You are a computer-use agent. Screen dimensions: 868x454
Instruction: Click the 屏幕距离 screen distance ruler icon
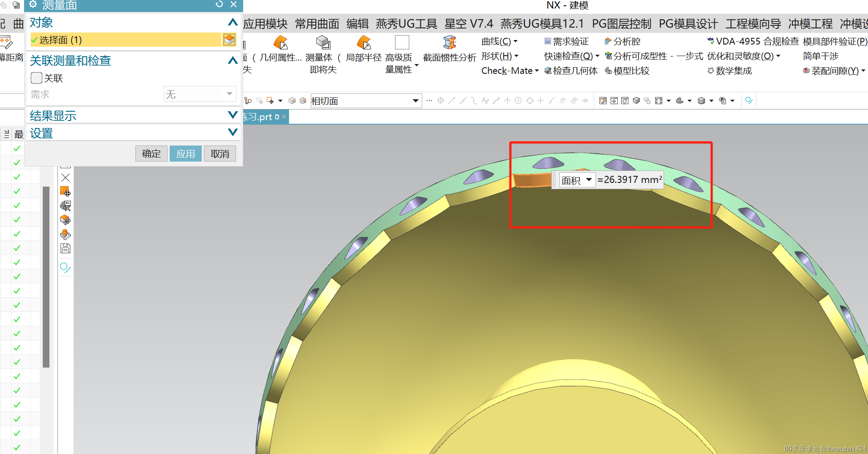6,43
